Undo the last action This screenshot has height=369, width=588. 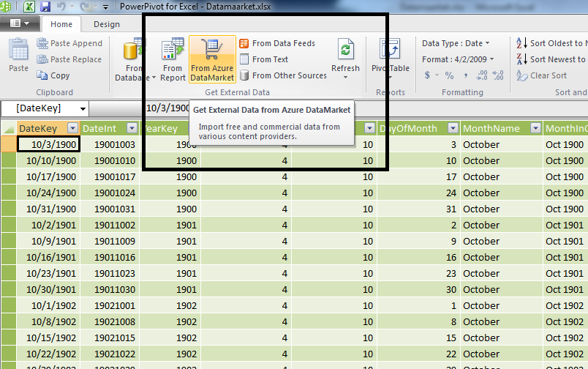coord(61,7)
